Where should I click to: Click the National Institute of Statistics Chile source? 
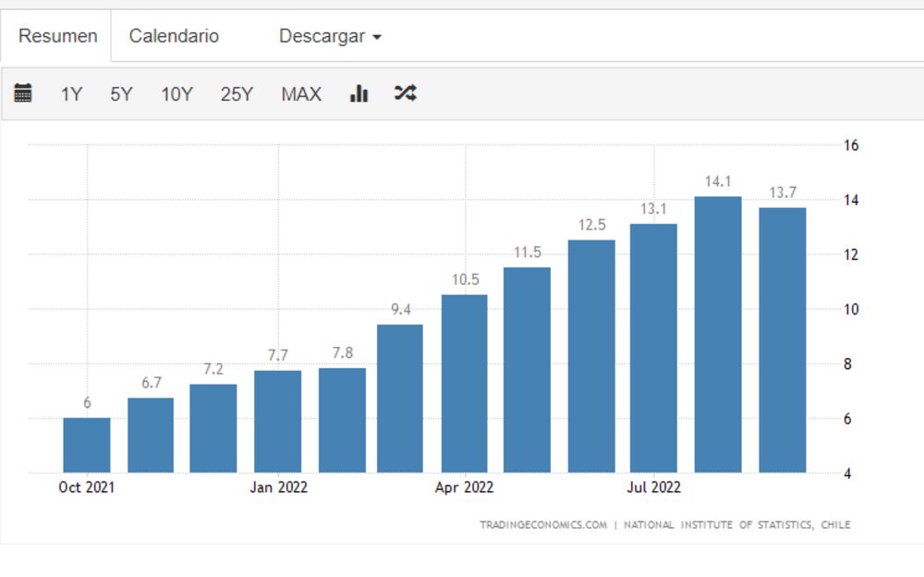point(737,524)
